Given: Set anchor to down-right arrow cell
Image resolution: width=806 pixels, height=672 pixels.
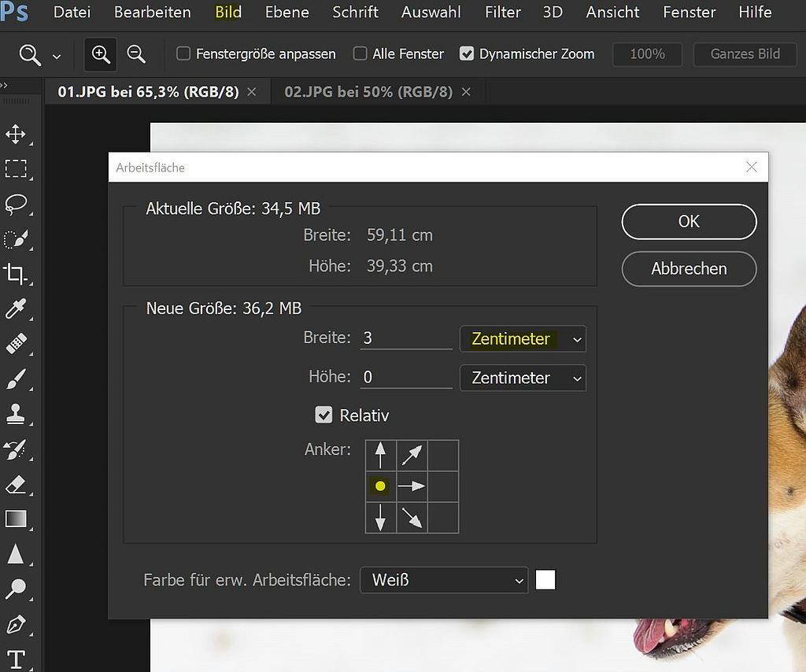Looking at the screenshot, I should (x=412, y=517).
